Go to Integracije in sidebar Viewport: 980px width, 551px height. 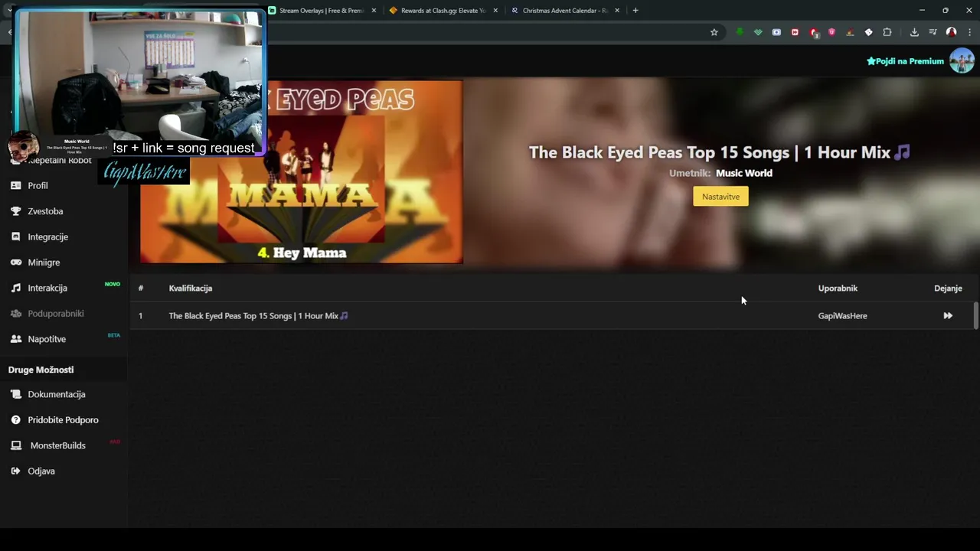(47, 236)
